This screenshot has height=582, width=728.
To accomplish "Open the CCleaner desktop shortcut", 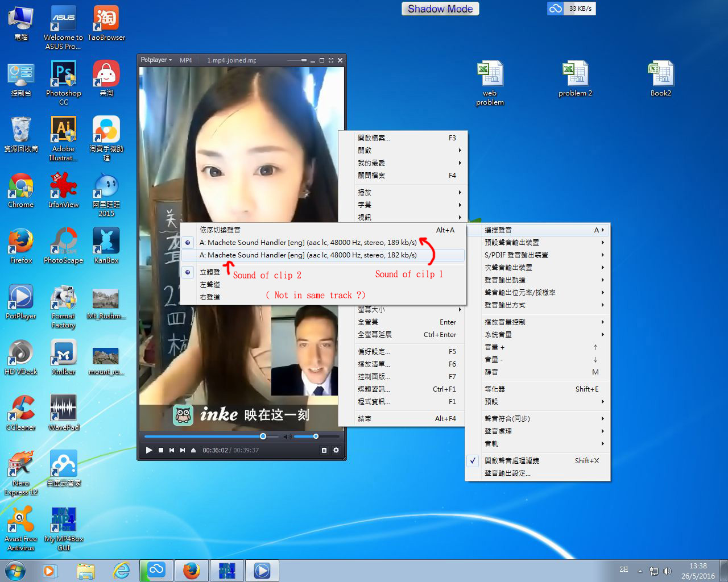I will pyautogui.click(x=21, y=413).
